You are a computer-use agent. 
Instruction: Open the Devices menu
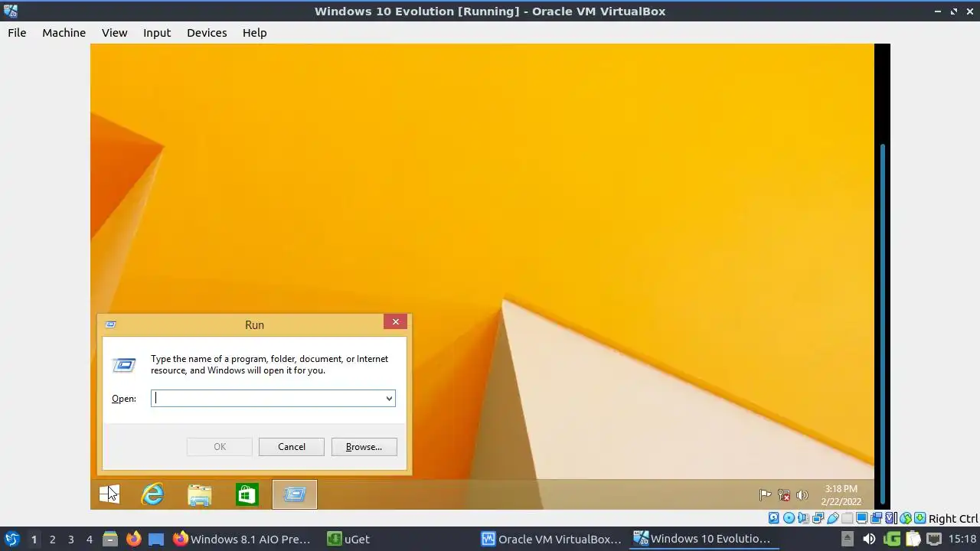[x=207, y=33]
